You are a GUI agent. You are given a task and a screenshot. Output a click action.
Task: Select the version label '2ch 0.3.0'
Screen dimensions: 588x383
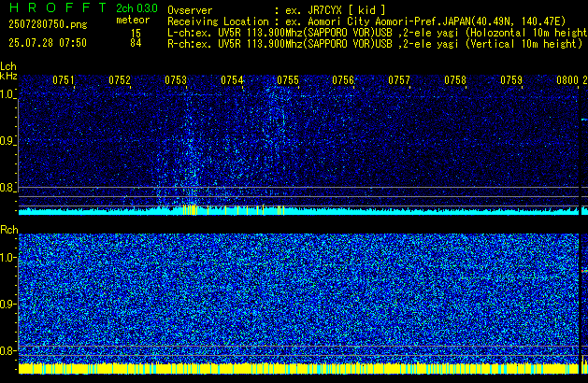coord(136,7)
